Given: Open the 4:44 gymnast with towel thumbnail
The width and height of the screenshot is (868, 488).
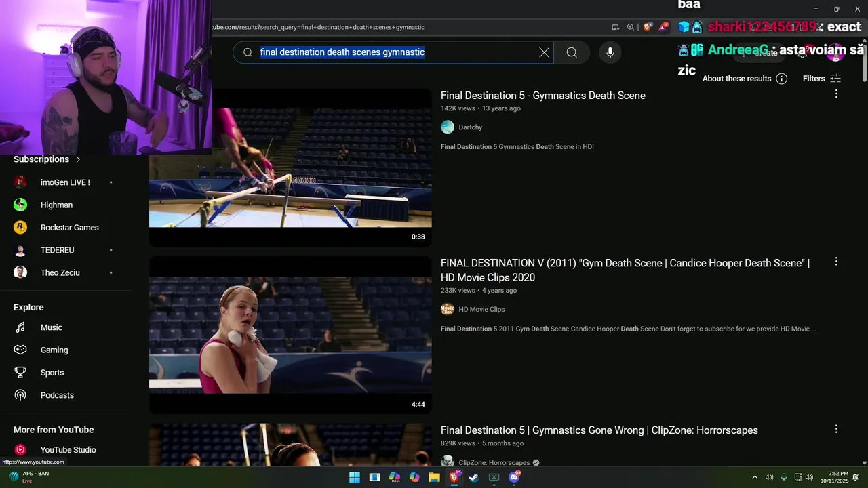Looking at the screenshot, I should (x=290, y=335).
